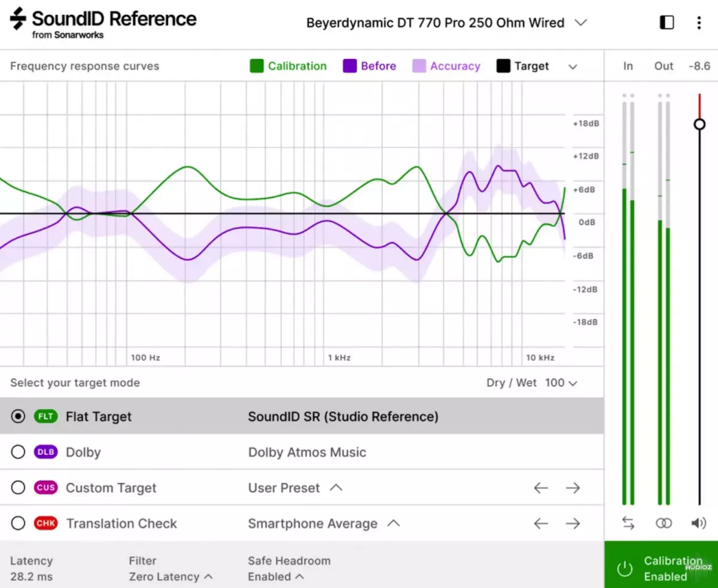Viewport: 718px width, 588px height.
Task: Select the Translation Check radio button
Action: click(19, 523)
